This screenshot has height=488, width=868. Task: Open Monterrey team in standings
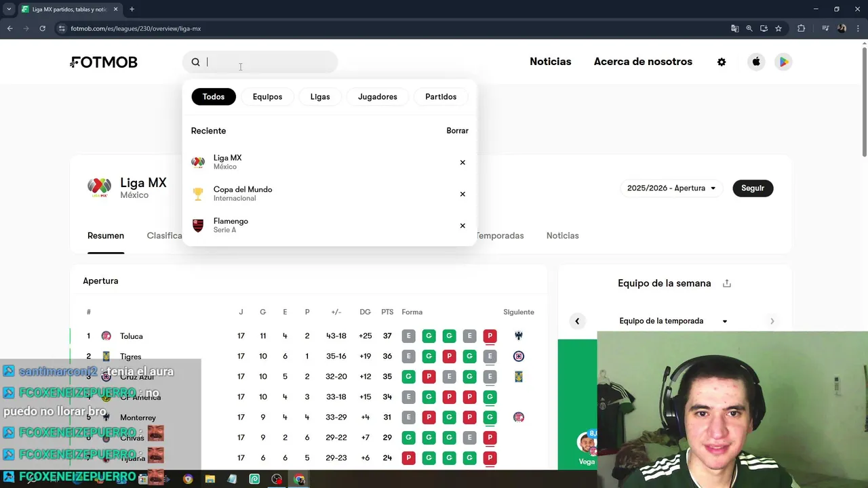click(138, 418)
